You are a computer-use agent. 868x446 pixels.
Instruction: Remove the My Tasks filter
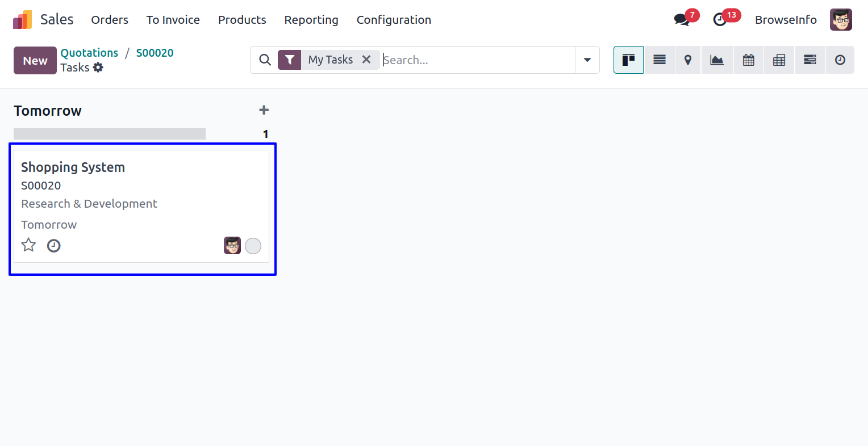pyautogui.click(x=366, y=60)
